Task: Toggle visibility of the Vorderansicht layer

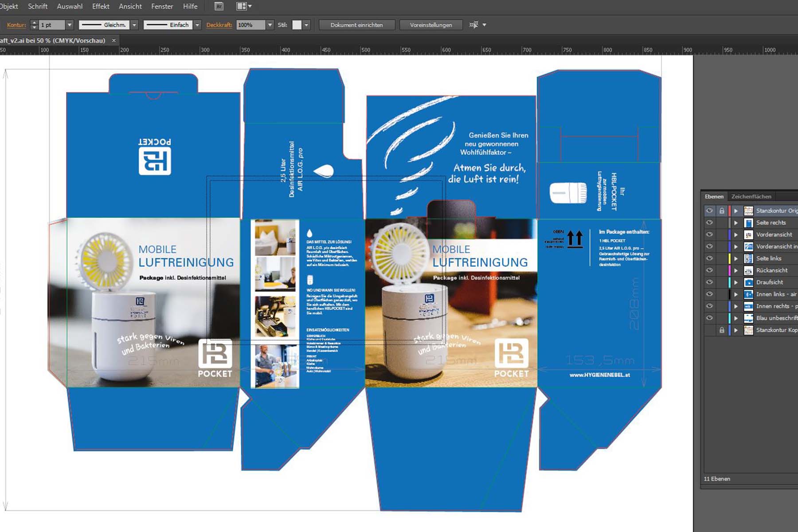Action: 709,235
